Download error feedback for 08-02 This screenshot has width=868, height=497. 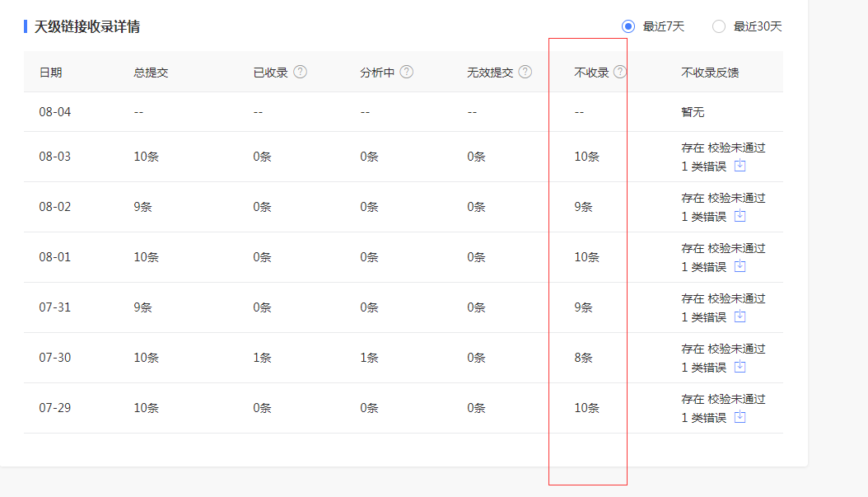(x=740, y=216)
